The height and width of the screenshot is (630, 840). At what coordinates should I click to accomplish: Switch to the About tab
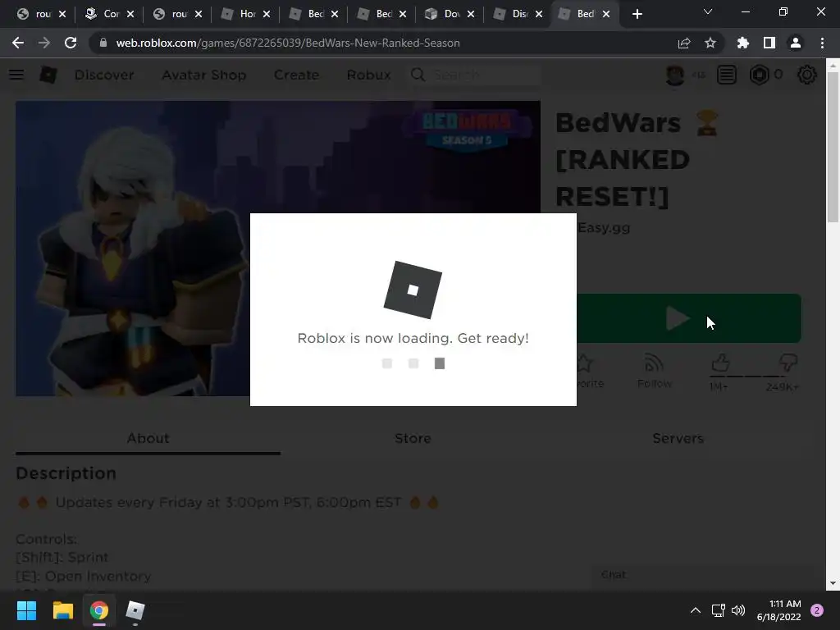tap(148, 438)
